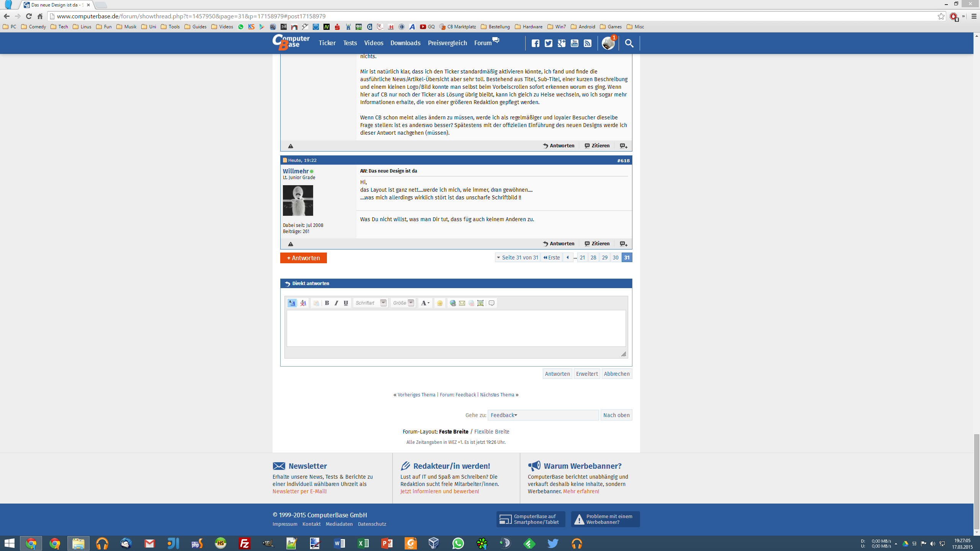Click the insert image icon in editor
The width and height of the screenshot is (980, 551).
click(480, 303)
